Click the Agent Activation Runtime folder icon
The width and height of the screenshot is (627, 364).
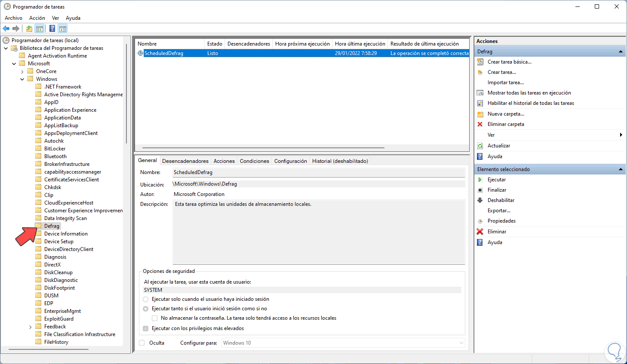22,56
